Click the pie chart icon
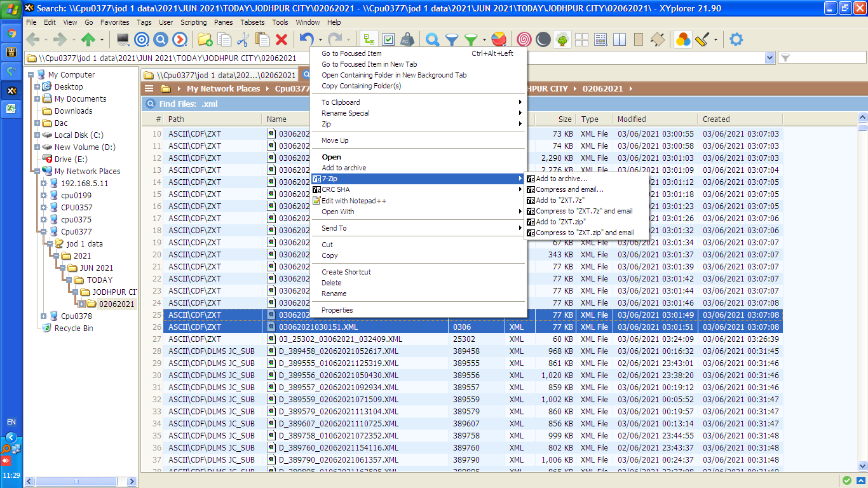The width and height of the screenshot is (868, 488). pyautogui.click(x=499, y=40)
